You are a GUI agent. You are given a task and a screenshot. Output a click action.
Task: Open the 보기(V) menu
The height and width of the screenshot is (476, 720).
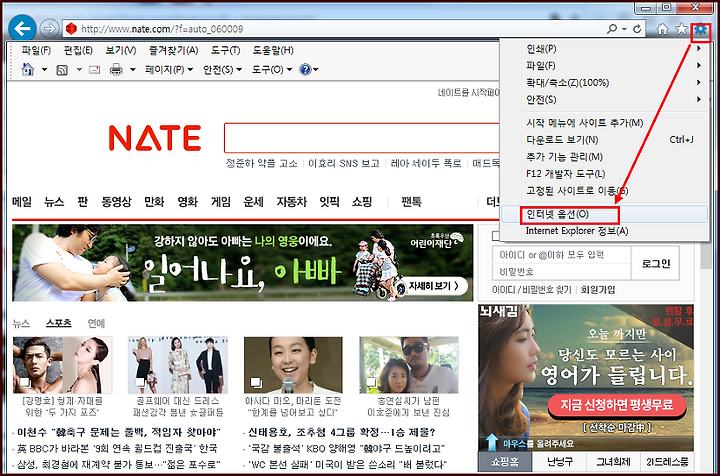[121, 50]
